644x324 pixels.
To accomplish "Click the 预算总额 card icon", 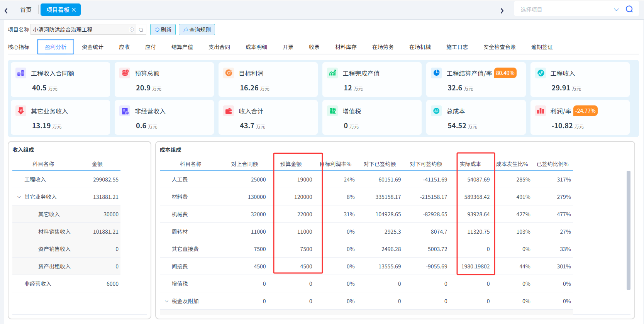I will coord(125,73).
